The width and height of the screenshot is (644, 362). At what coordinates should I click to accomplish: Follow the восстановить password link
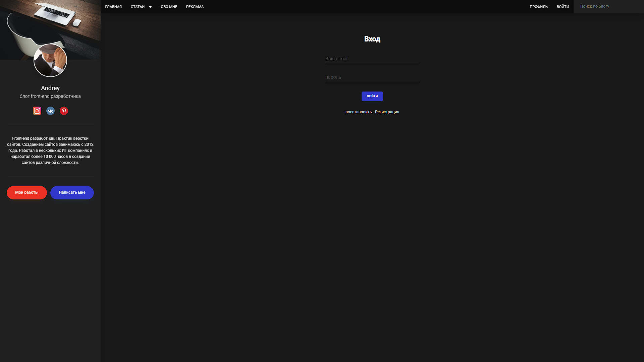click(x=359, y=112)
